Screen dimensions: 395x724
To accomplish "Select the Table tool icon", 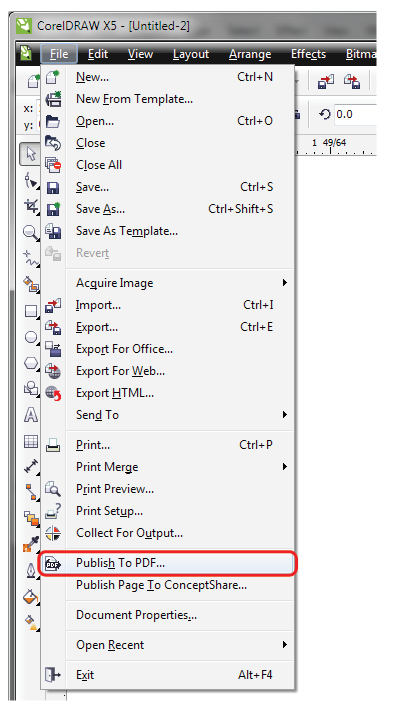I will tap(31, 441).
